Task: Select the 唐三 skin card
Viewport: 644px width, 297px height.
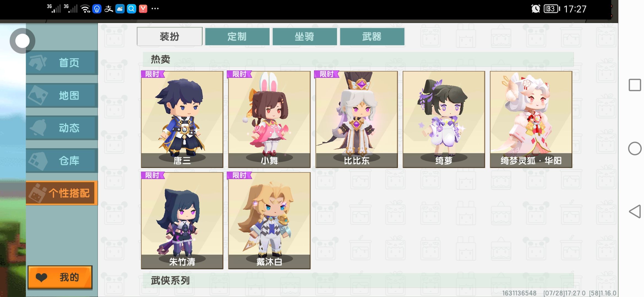Action: tap(182, 119)
